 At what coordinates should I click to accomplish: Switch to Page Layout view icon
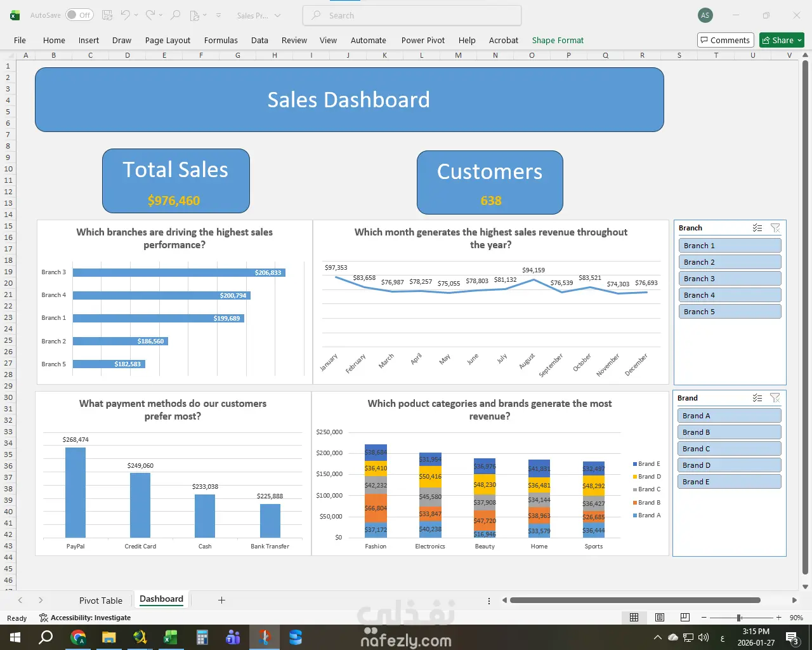[x=660, y=618]
